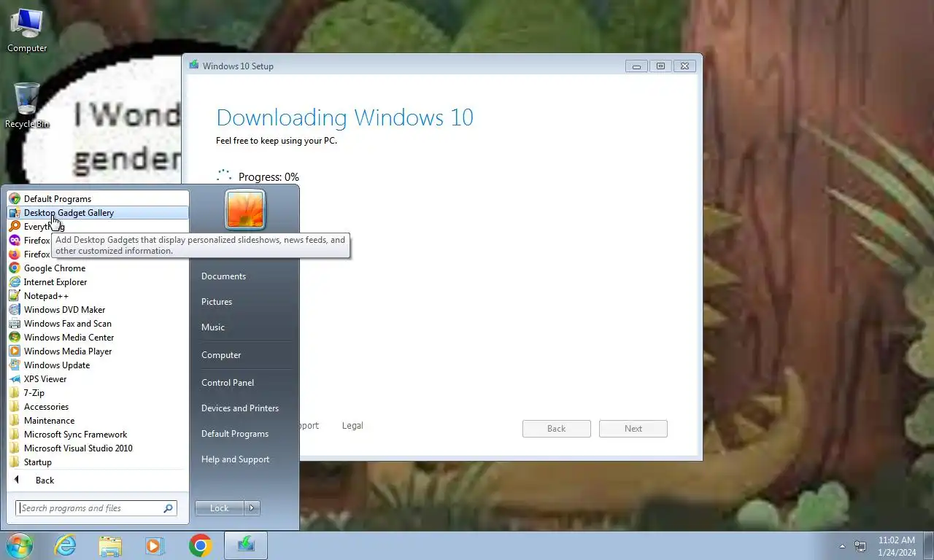Open Windows Explorer from the taskbar
The height and width of the screenshot is (560, 934).
pos(110,545)
